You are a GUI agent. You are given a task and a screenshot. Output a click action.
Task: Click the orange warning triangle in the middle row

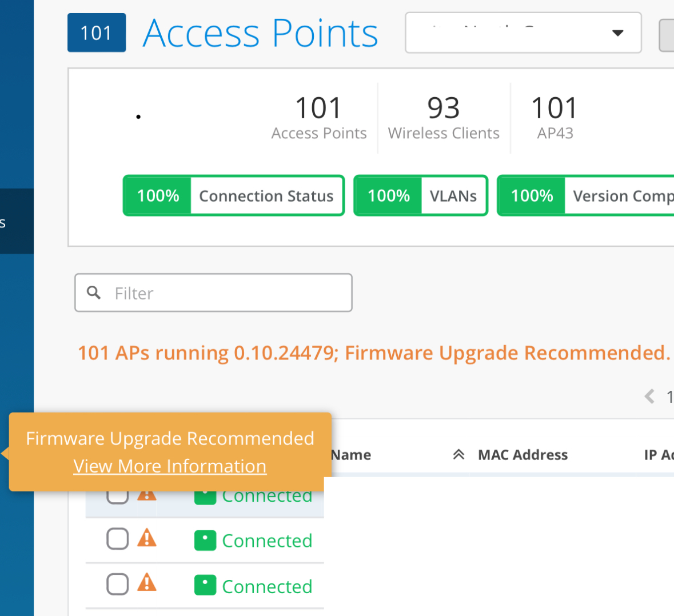click(x=147, y=538)
